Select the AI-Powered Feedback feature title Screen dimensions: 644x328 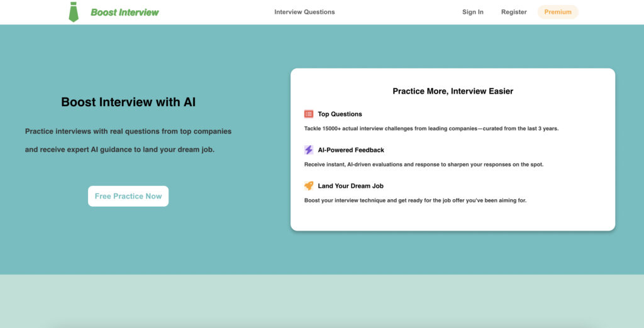(351, 150)
